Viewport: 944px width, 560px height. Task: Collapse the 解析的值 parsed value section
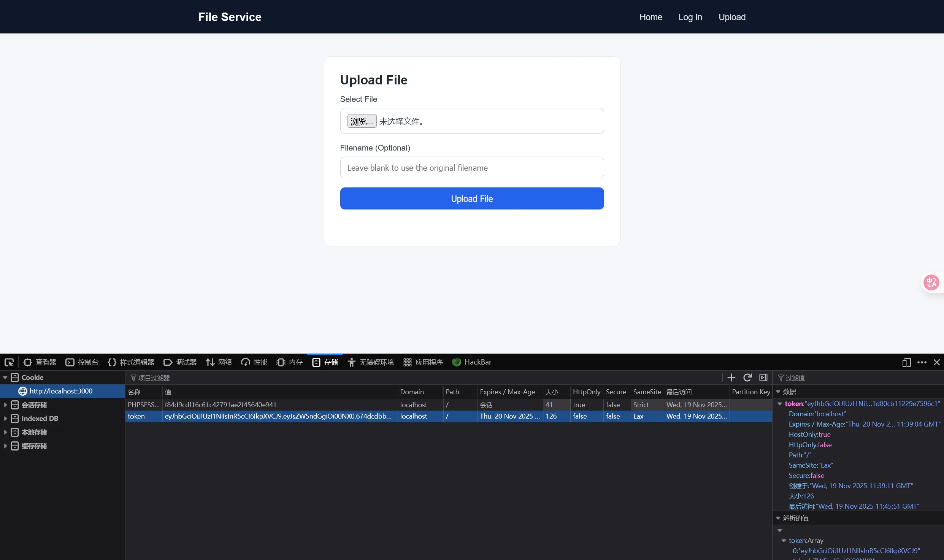[778, 518]
